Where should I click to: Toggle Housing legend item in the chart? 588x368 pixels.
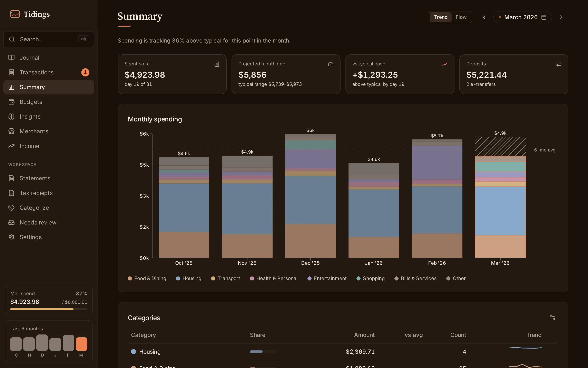tap(189, 278)
